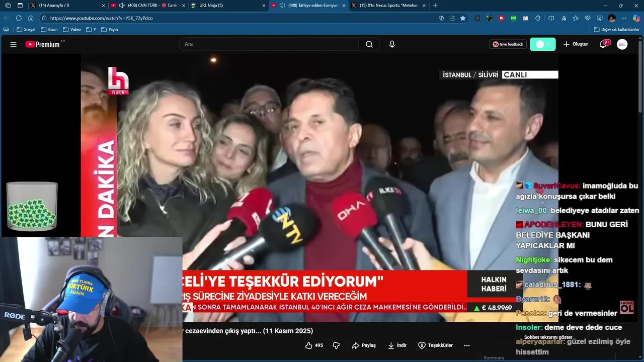Click the YouTube search magnifier button

pyautogui.click(x=369, y=44)
